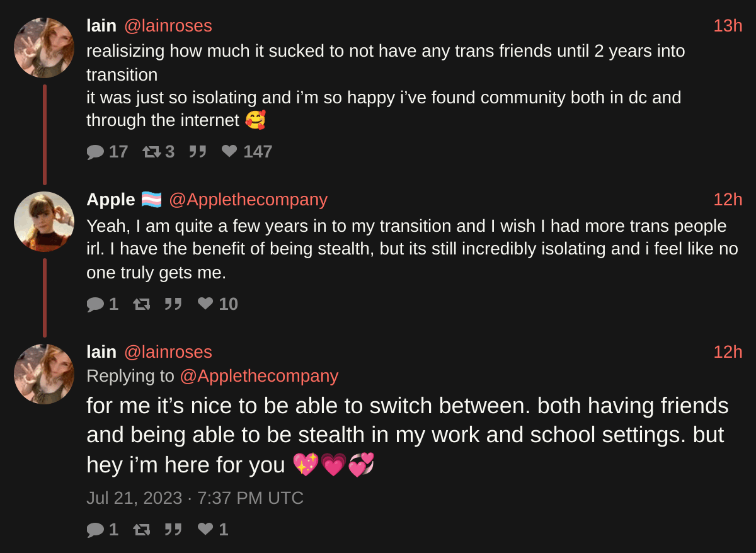This screenshot has width=756, height=553.
Task: Like lain's tweet with 147 likes
Action: pyautogui.click(x=229, y=152)
